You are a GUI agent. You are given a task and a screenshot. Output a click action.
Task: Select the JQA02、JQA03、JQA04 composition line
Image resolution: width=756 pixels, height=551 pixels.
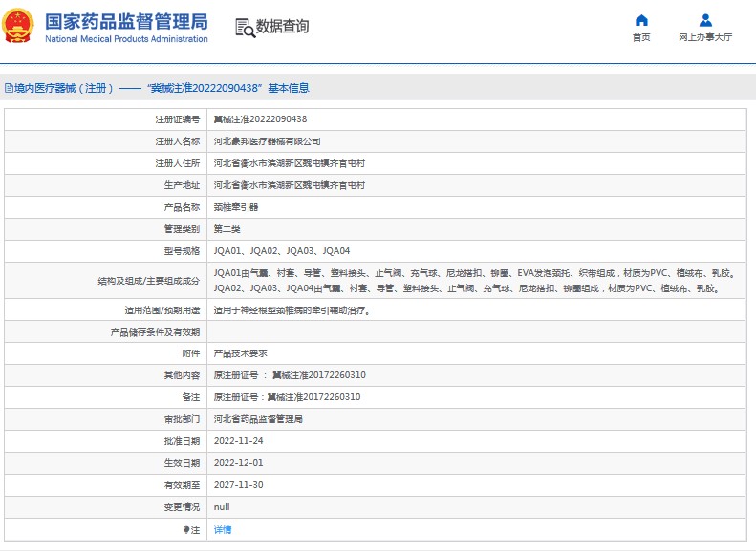point(467,288)
